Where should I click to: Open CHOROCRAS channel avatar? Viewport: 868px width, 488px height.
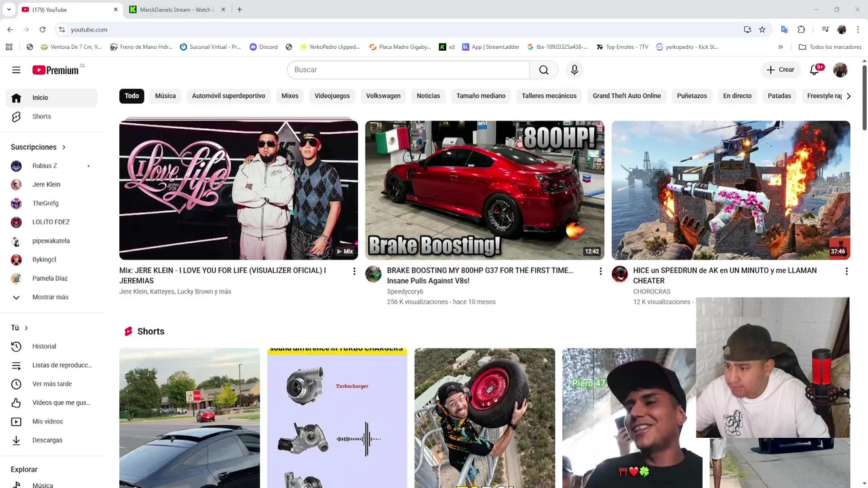click(620, 274)
